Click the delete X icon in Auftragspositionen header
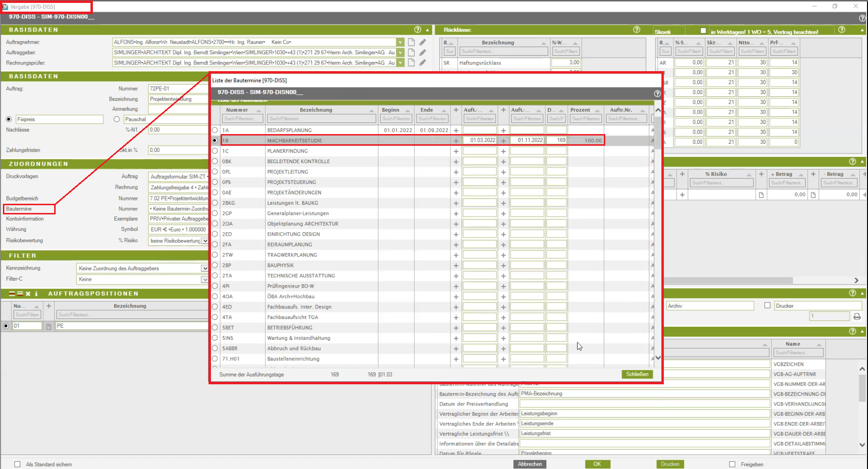 tap(28, 294)
